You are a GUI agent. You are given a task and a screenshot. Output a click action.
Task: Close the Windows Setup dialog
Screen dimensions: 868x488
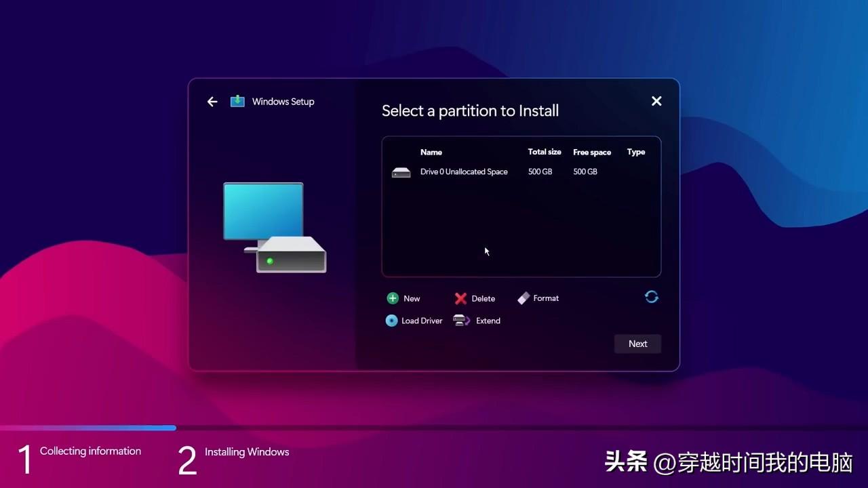pyautogui.click(x=656, y=101)
